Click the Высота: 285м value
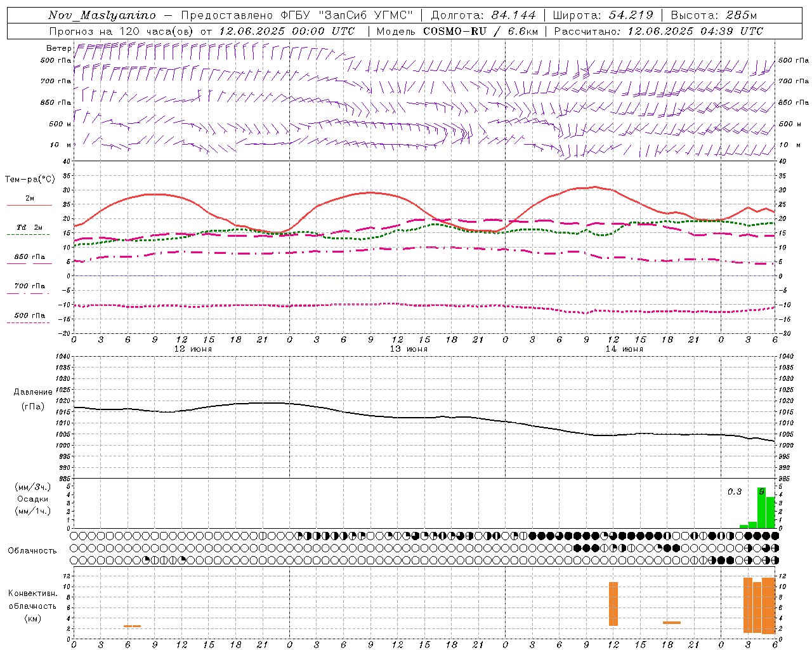Screen dimensions: 812x650 [714, 15]
